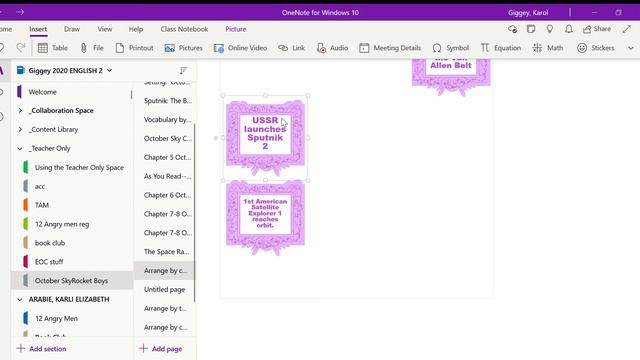Collapse the _Teacher Only section group

click(20, 149)
